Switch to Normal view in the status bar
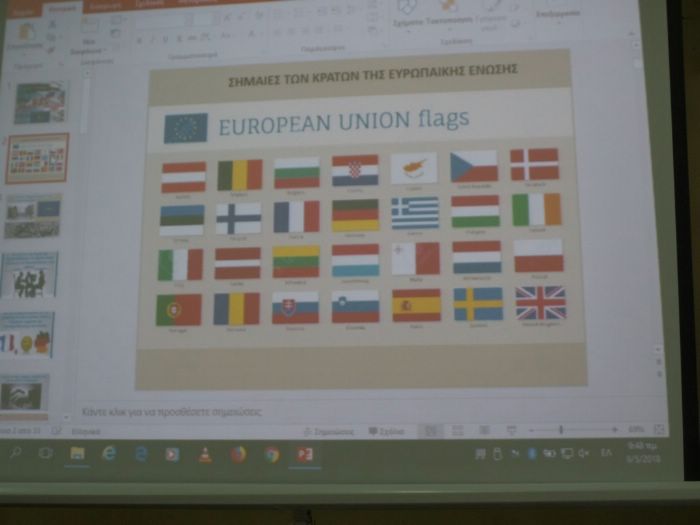This screenshot has width=700, height=525. [430, 430]
